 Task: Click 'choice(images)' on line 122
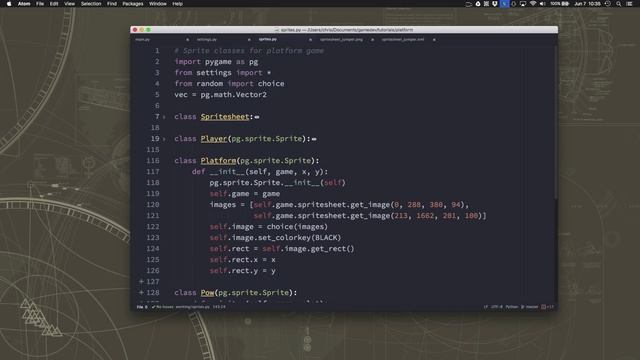click(x=297, y=227)
